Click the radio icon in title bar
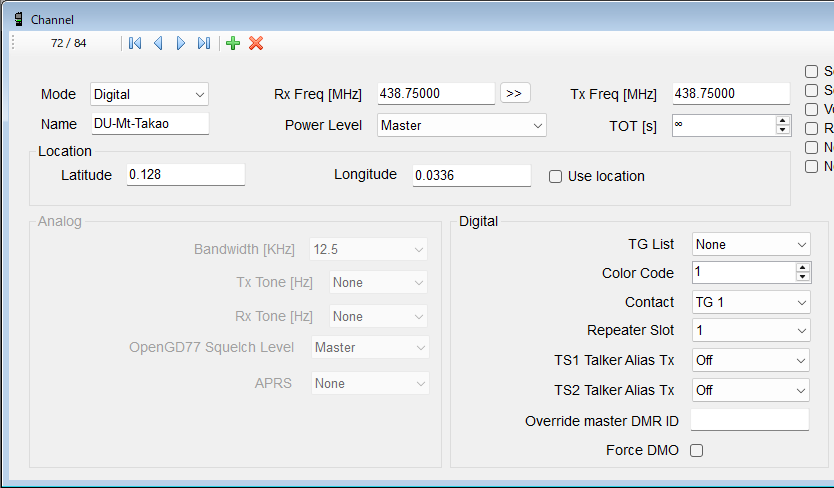Screen dimensions: 834x488 click(x=18, y=19)
